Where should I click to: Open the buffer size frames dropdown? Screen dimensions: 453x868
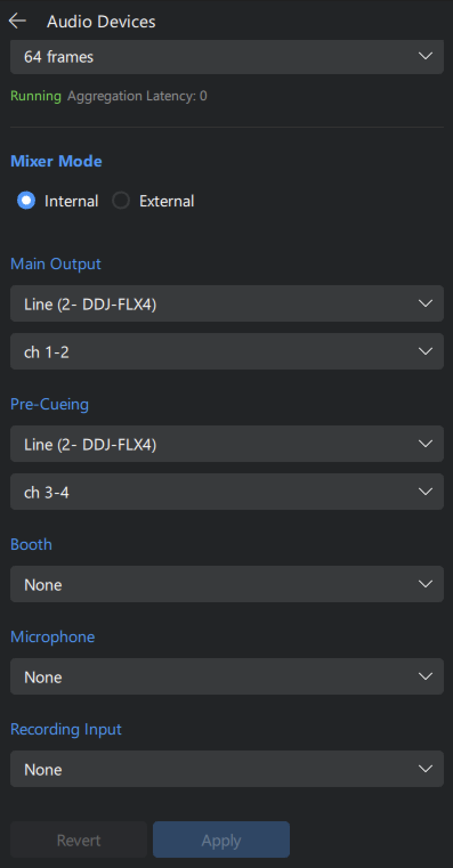226,56
